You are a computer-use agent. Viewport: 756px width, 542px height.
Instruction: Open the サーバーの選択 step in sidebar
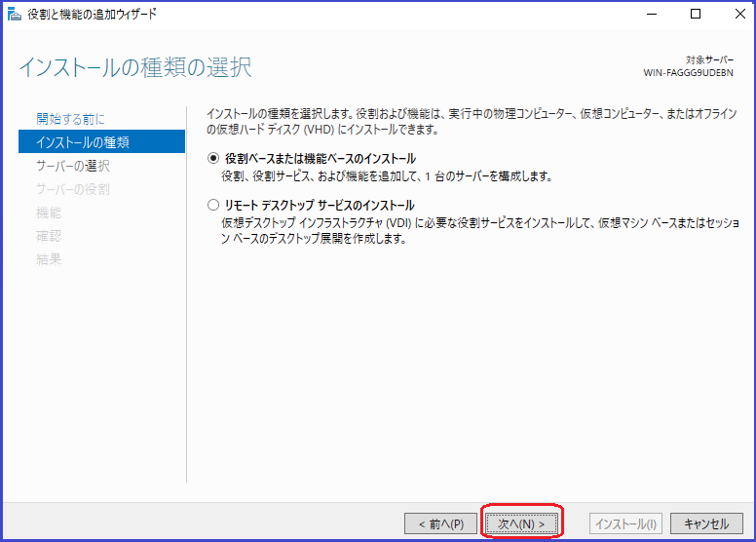click(73, 166)
